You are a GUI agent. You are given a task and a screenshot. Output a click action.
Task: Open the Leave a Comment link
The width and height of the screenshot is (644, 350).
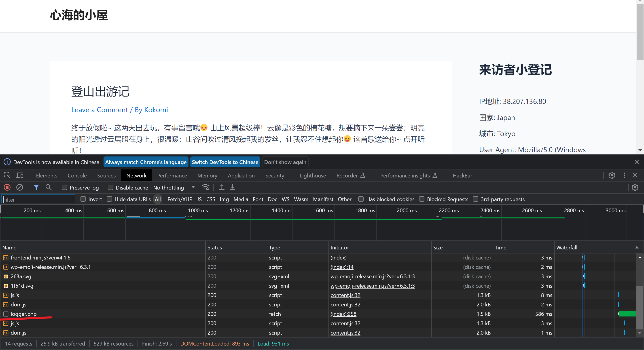[x=100, y=110]
